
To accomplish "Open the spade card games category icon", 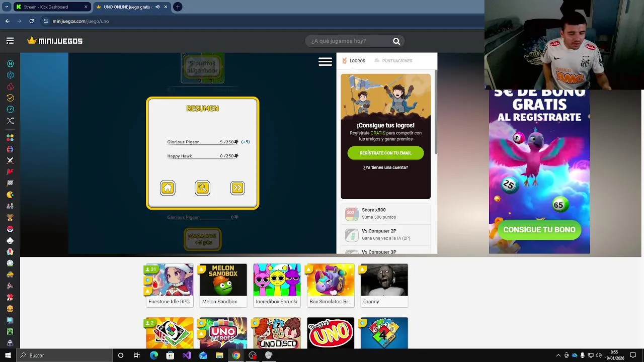I will click(x=10, y=240).
